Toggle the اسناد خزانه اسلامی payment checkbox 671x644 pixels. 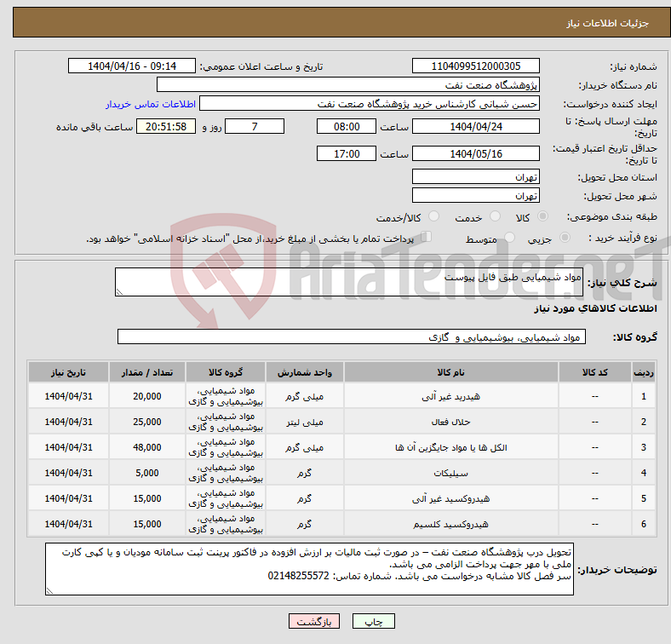(427, 236)
